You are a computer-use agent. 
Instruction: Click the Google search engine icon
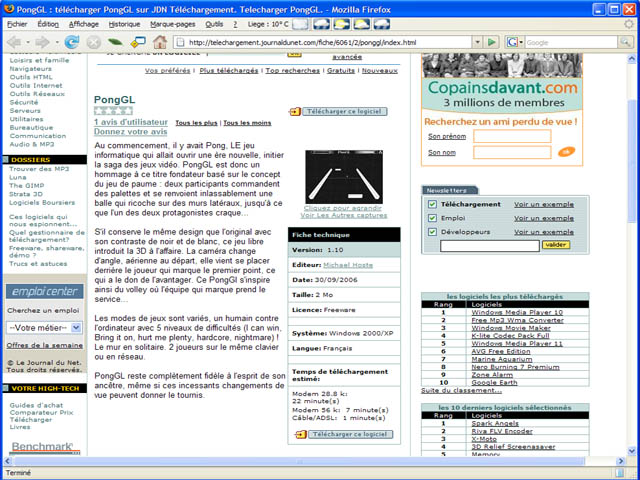tap(511, 42)
